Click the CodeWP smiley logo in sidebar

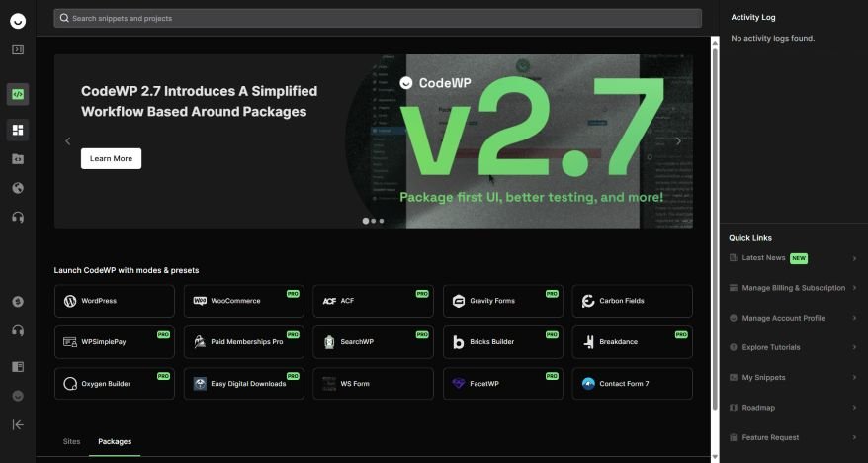(18, 21)
